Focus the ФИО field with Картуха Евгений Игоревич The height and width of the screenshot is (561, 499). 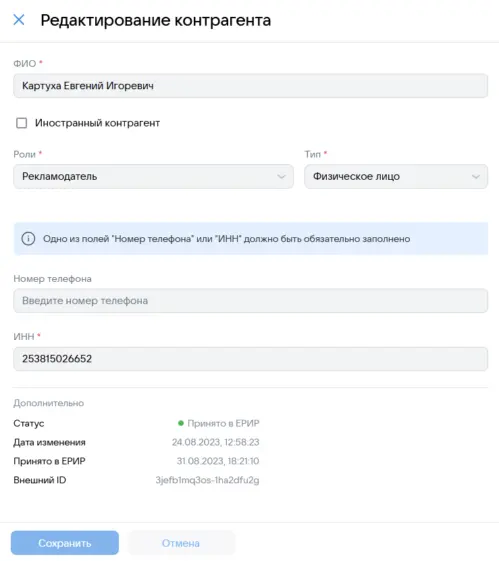[x=250, y=86]
